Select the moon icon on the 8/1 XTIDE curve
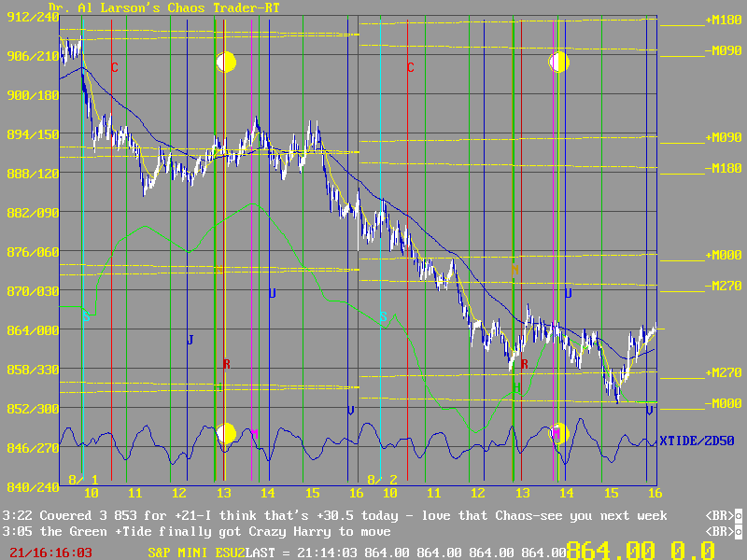The height and width of the screenshot is (560, 747). pos(226,433)
